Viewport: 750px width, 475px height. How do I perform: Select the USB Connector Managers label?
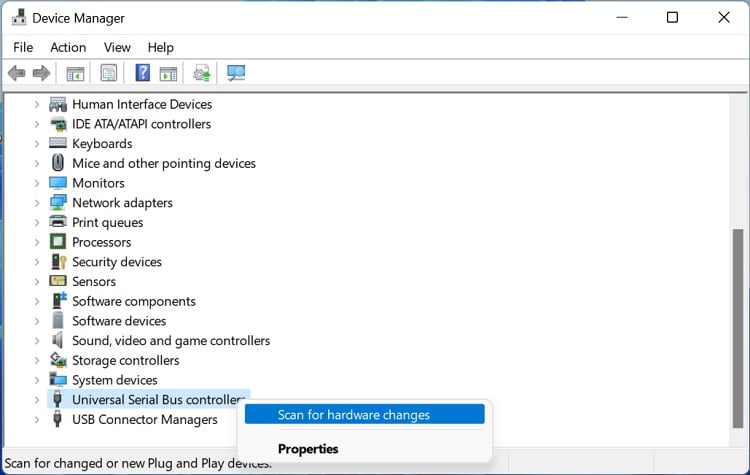pos(144,420)
